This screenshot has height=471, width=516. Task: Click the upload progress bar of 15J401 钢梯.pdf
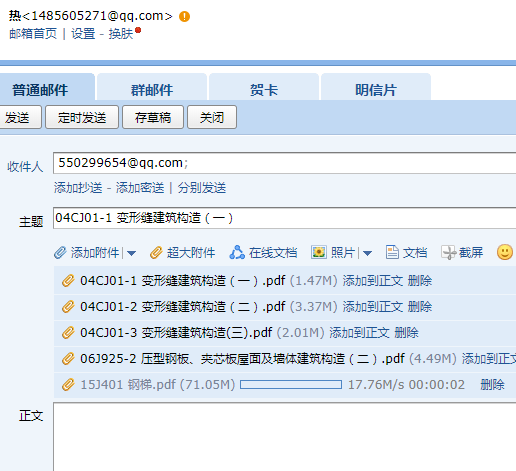pyautogui.click(x=291, y=385)
